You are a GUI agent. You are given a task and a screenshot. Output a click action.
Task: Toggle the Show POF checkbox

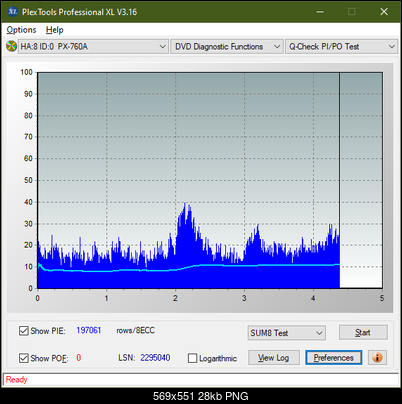[x=24, y=358]
